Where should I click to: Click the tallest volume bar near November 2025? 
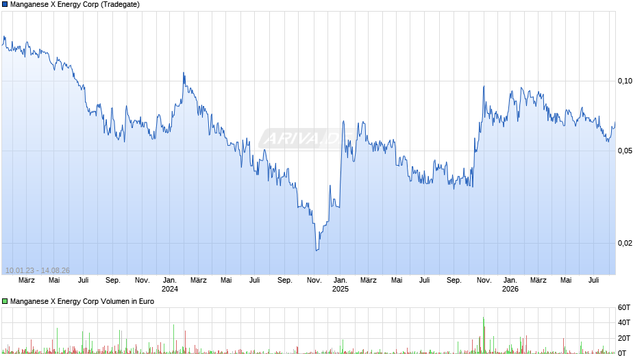(484, 335)
